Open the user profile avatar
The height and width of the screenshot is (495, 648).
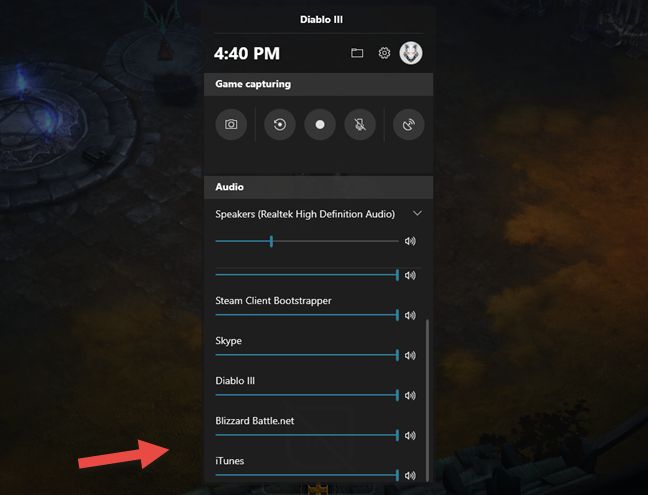click(x=411, y=53)
